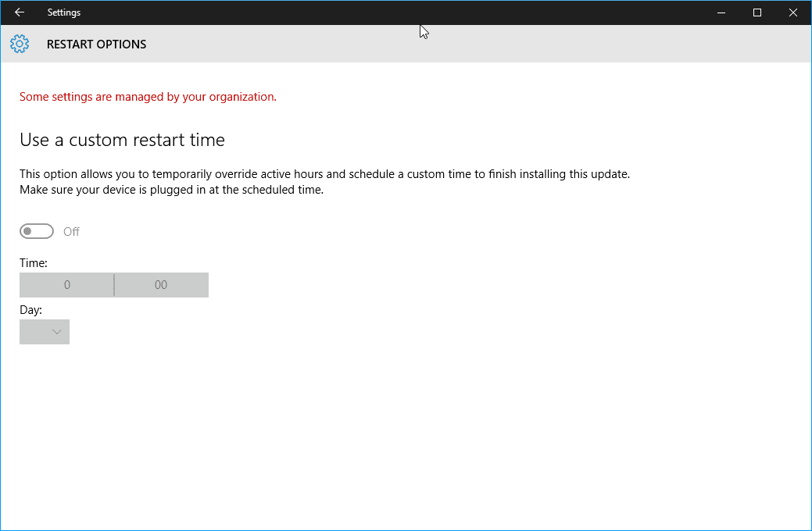Toggle the custom restart time switch

(37, 231)
